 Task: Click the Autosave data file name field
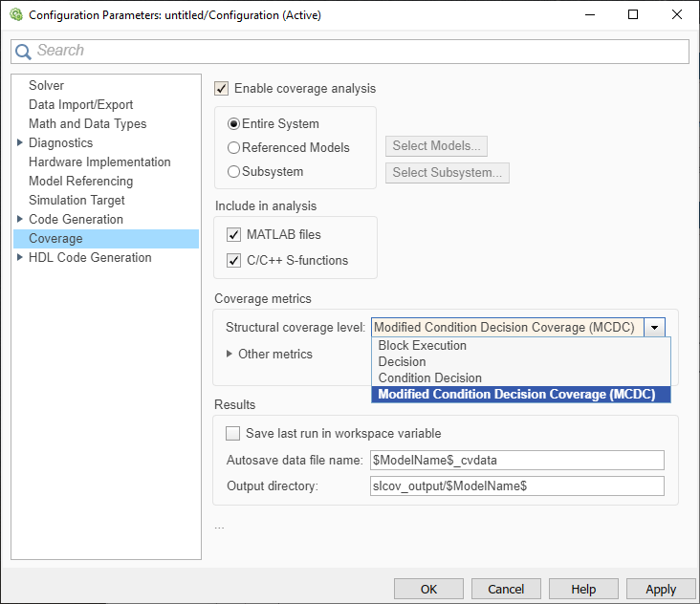click(x=516, y=461)
